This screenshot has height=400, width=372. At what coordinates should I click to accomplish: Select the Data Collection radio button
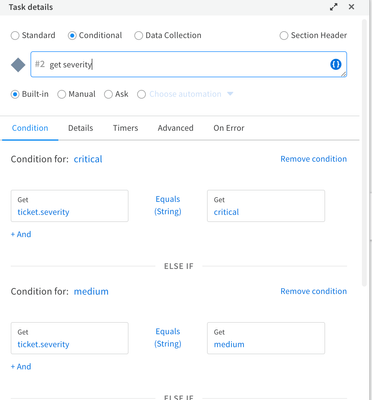(x=138, y=35)
